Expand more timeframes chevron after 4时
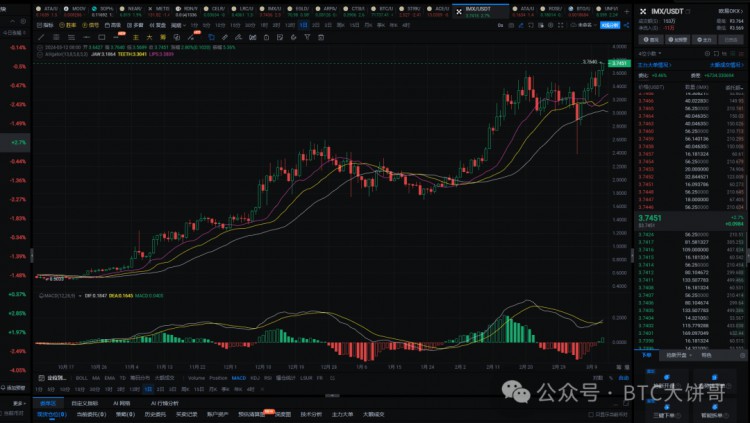The width and height of the screenshot is (750, 423). click(262, 390)
